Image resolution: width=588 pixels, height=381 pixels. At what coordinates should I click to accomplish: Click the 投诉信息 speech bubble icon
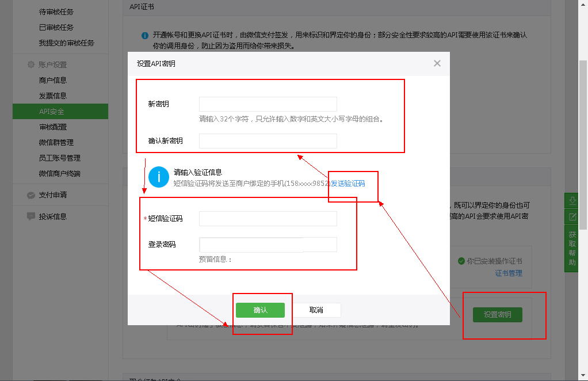[31, 216]
